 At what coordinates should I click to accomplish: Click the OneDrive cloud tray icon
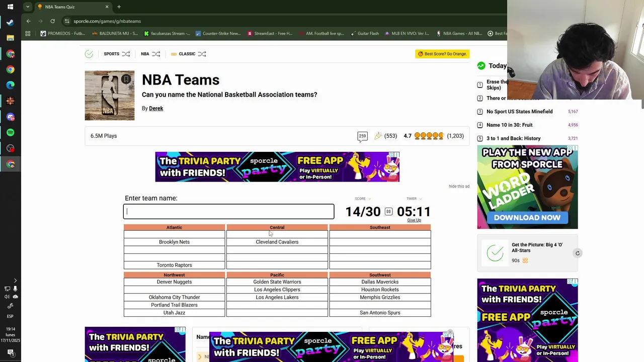pos(15,297)
